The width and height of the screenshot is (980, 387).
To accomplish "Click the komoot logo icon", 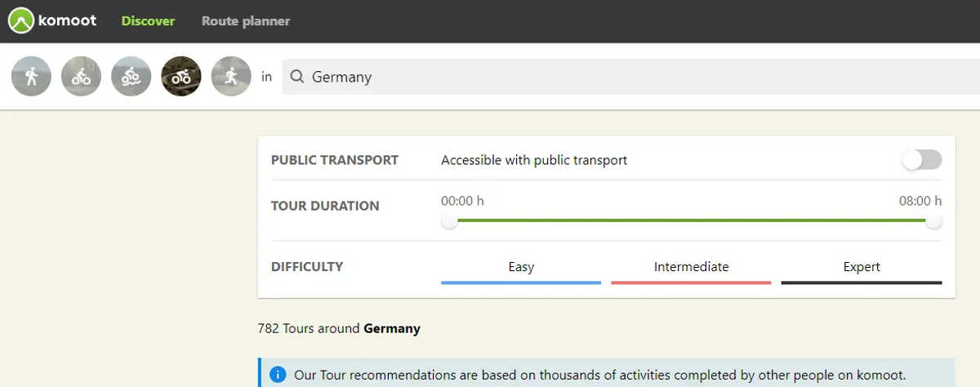I will coord(21,20).
